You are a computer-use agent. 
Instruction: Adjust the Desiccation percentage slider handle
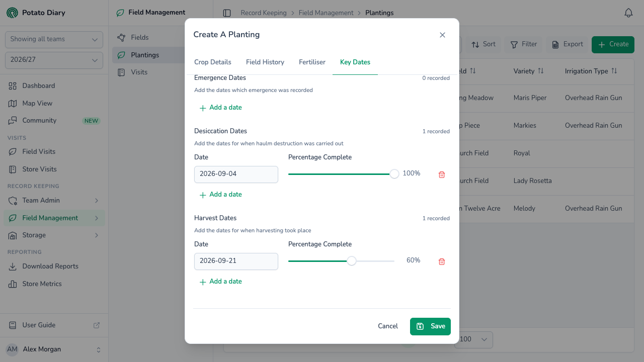394,174
